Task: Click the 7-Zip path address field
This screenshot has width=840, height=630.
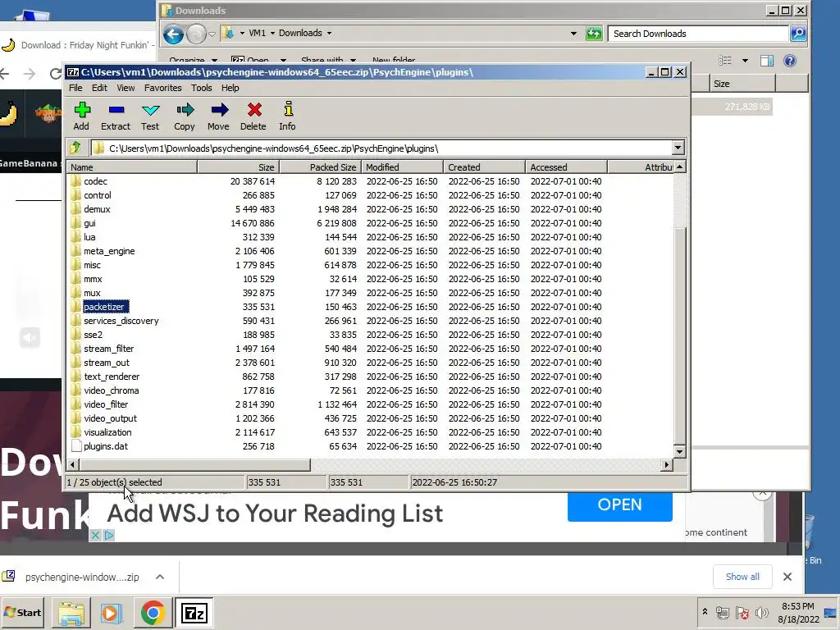Action: 381,148
